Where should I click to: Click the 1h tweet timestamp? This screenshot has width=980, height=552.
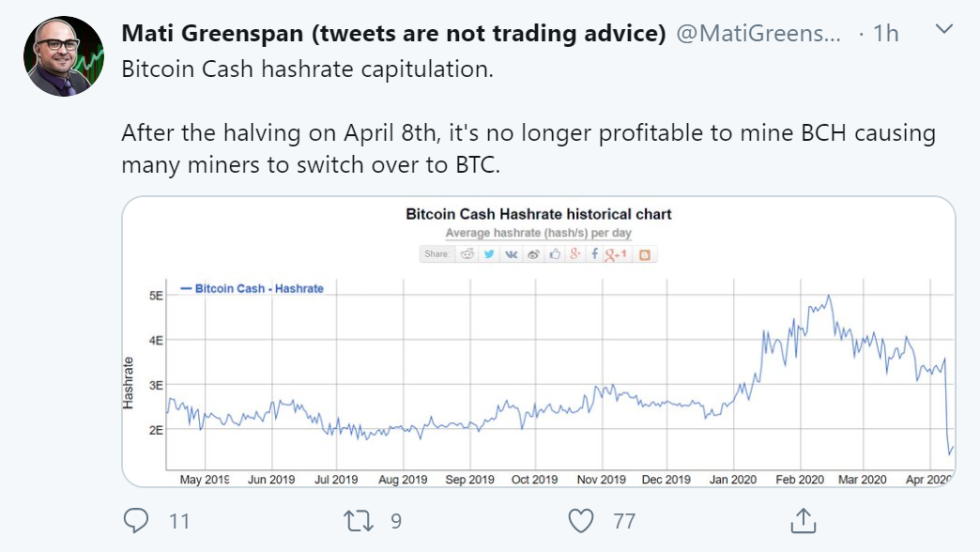[886, 33]
